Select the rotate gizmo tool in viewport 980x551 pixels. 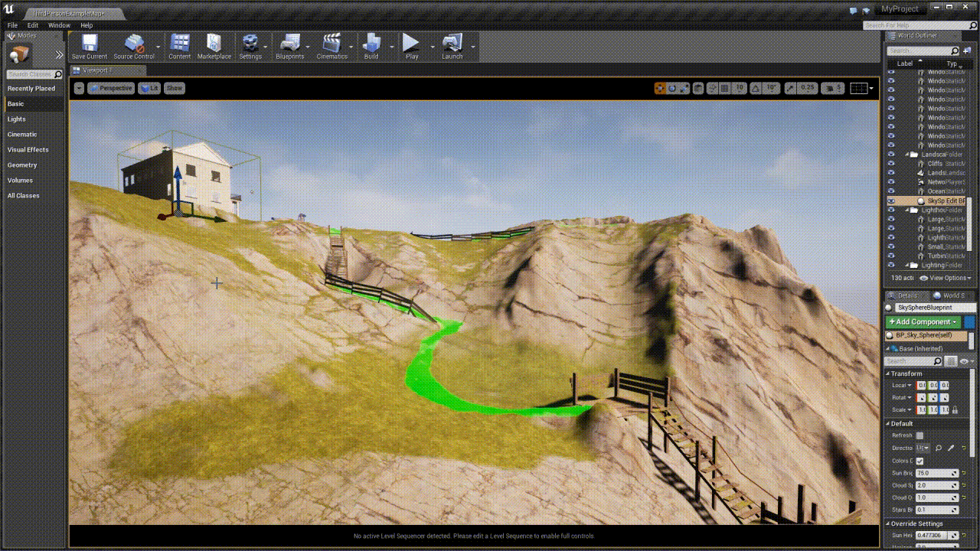(672, 88)
